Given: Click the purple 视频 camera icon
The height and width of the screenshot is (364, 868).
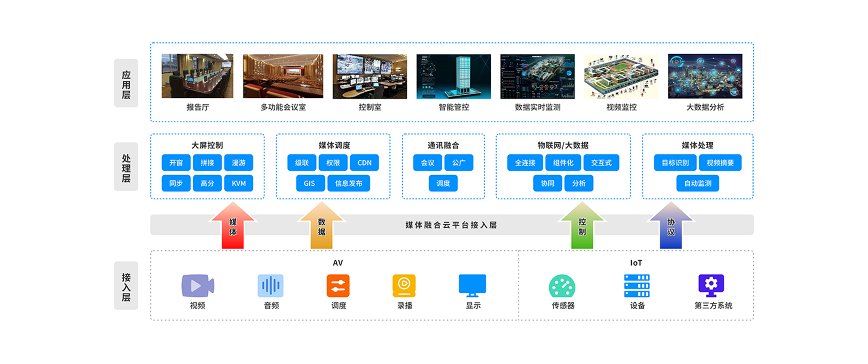Looking at the screenshot, I should tap(198, 285).
